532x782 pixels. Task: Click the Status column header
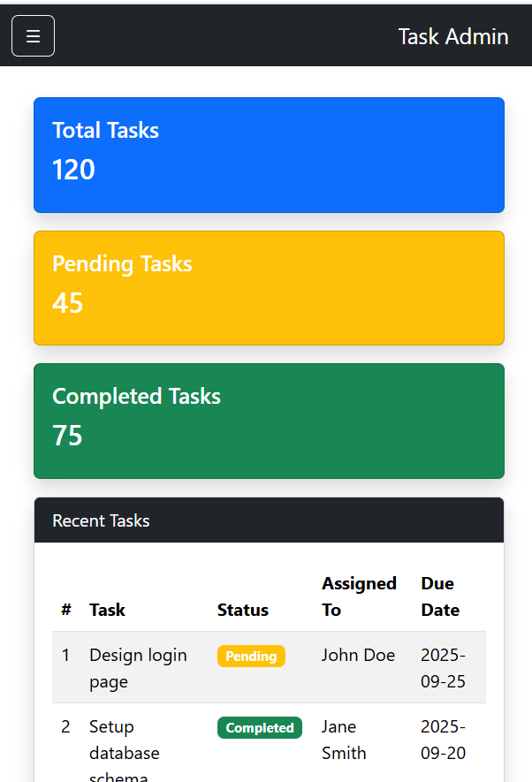coord(243,610)
